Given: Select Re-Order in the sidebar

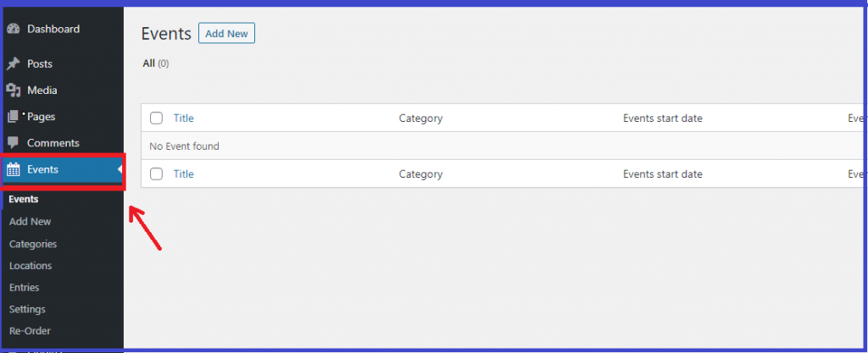Looking at the screenshot, I should point(30,331).
